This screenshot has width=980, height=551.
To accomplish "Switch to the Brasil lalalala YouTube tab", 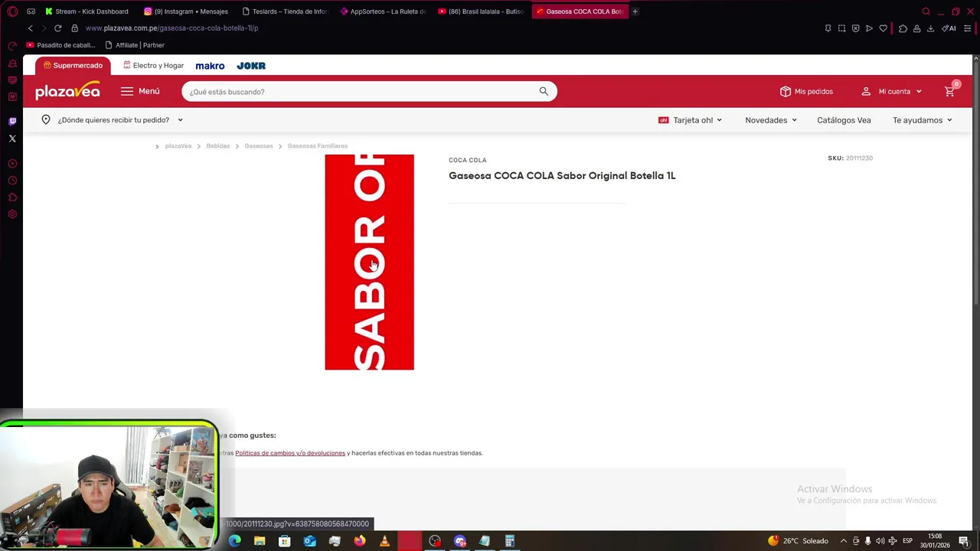I will [x=481, y=11].
